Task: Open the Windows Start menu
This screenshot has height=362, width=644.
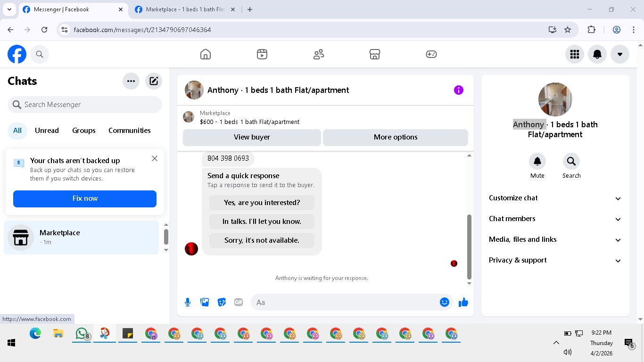Action: point(11,343)
